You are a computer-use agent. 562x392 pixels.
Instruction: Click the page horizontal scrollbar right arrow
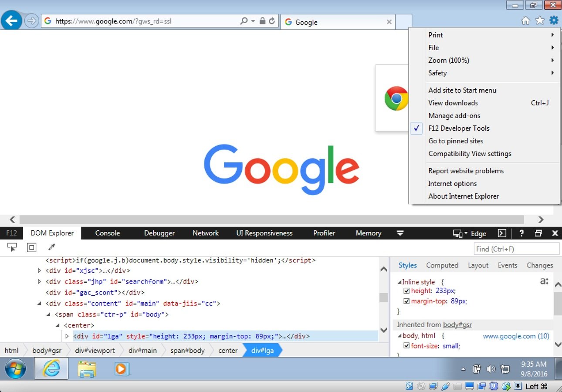(x=541, y=220)
